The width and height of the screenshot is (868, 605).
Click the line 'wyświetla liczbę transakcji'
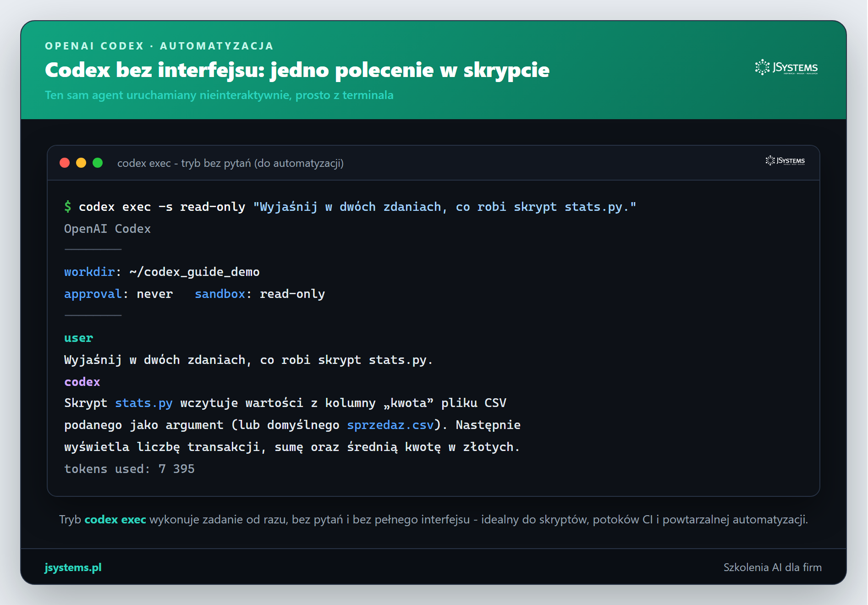(x=292, y=447)
